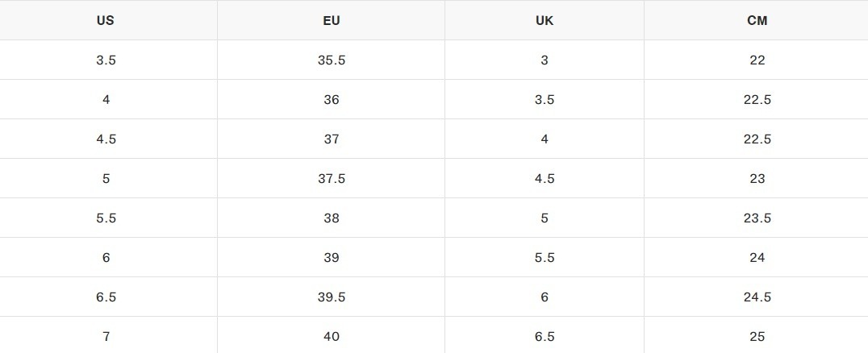This screenshot has width=868, height=353.
Task: Click the CM column header
Action: (757, 21)
